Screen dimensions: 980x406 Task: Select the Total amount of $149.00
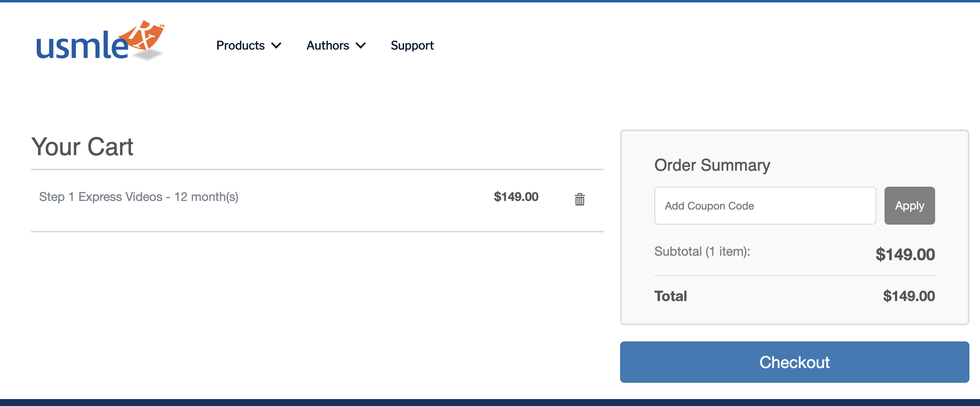click(x=909, y=296)
